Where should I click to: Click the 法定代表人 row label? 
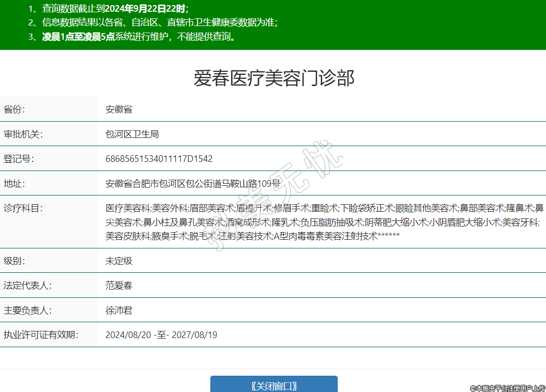click(x=28, y=286)
